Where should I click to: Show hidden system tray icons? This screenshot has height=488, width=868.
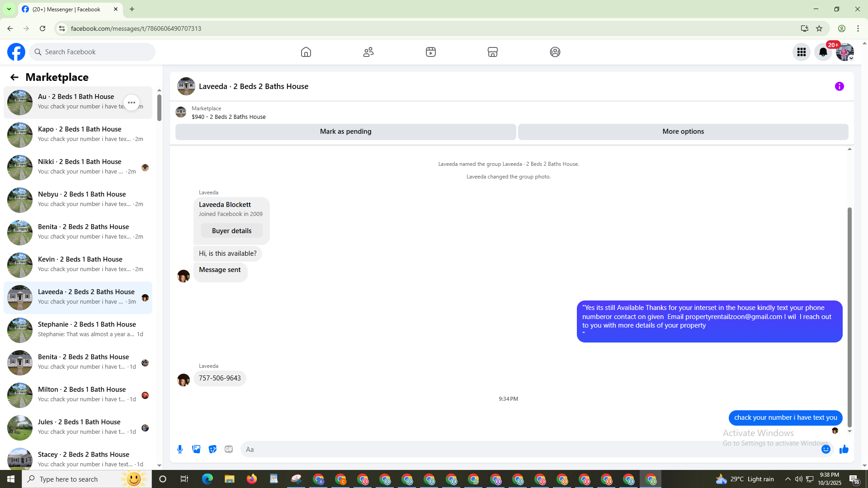click(788, 479)
